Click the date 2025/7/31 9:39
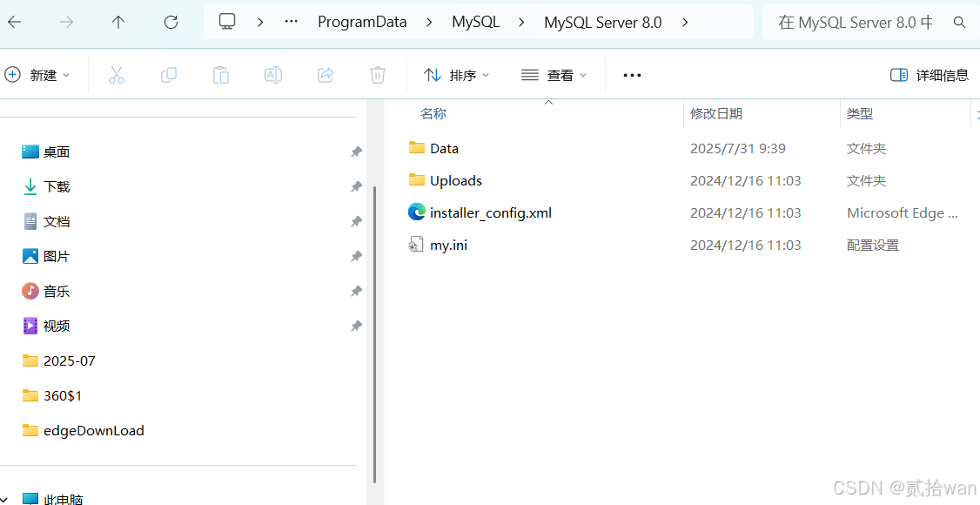980x505 pixels. coord(737,148)
